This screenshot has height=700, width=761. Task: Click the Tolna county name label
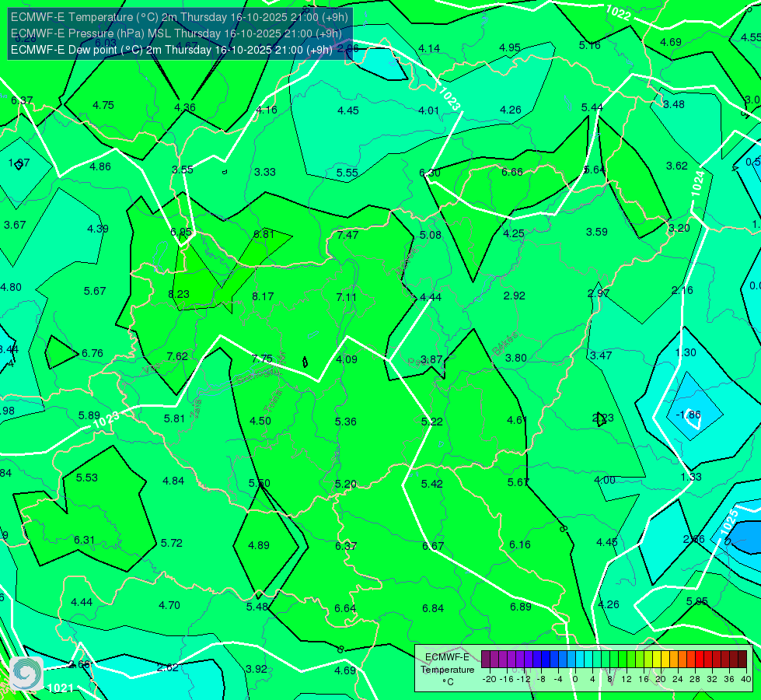(x=273, y=401)
